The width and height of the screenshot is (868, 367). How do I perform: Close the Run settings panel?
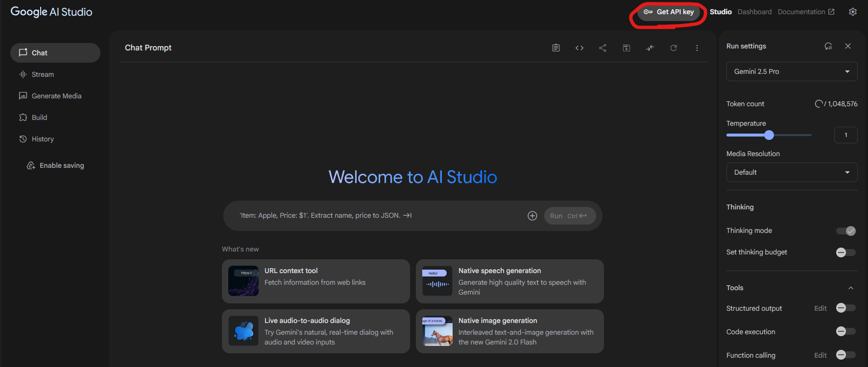848,46
